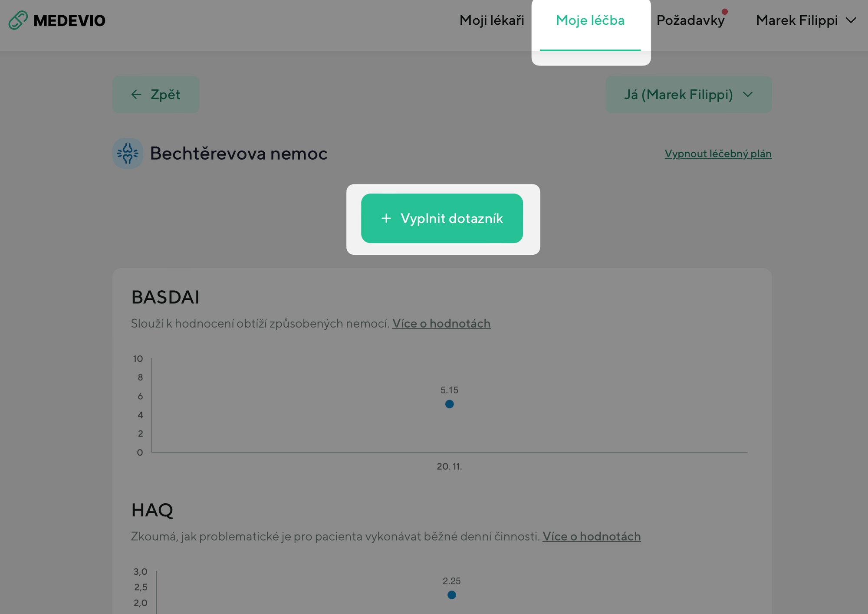Switch to the Moje léčba tab
Viewport: 868px width, 614px height.
[x=590, y=20]
